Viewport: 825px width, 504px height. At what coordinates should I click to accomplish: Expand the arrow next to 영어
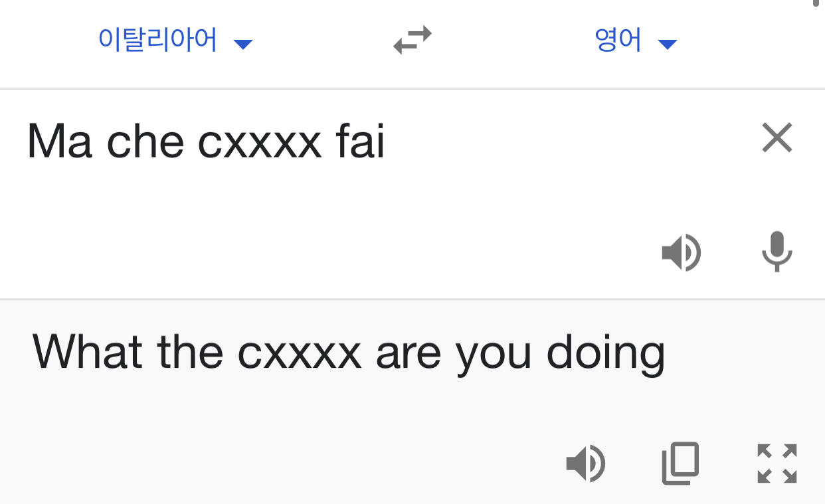pos(667,44)
